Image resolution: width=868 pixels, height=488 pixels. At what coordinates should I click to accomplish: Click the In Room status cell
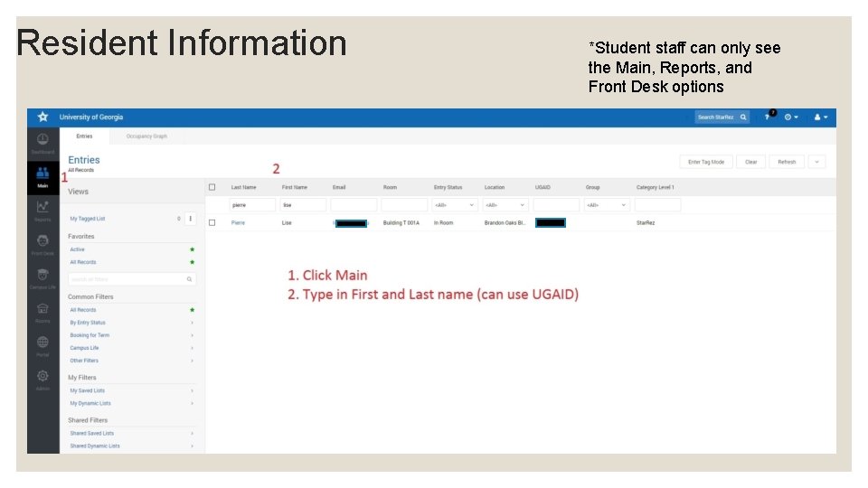(x=443, y=222)
